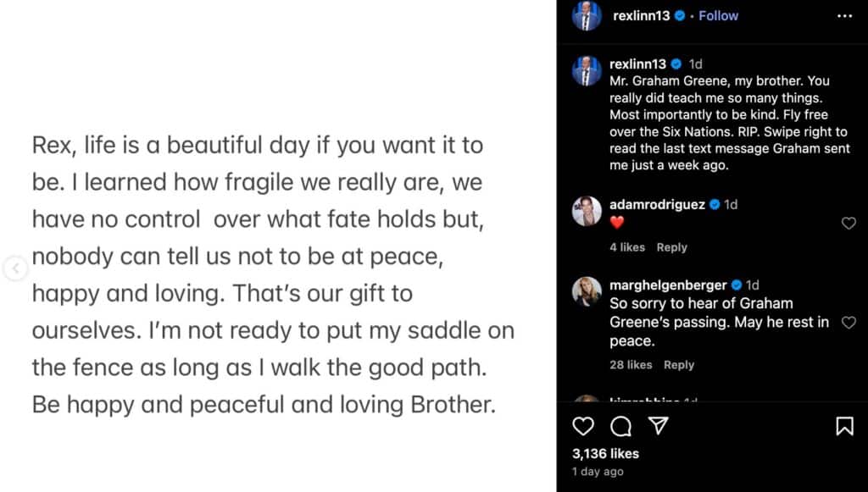View the 3,136 likes list
Viewport: 868px width, 492px height.
click(606, 454)
